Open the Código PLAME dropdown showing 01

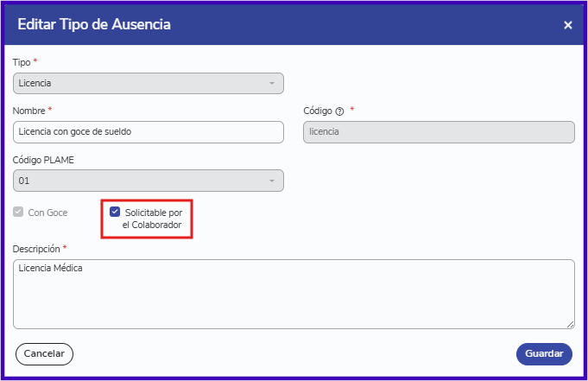[x=149, y=181]
